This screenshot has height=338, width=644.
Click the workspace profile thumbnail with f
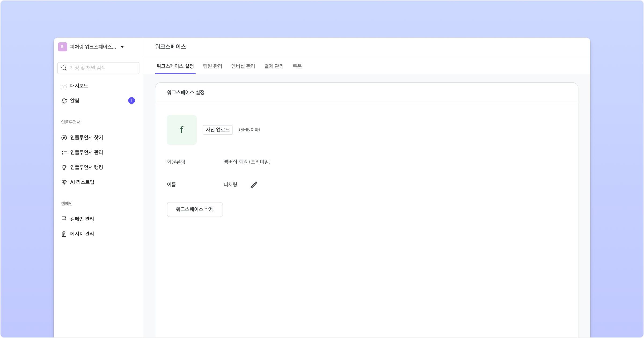click(182, 130)
